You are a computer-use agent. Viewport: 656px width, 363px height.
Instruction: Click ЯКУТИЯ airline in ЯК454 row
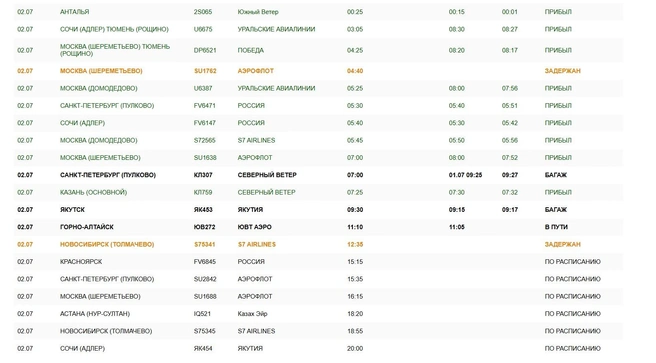250,349
